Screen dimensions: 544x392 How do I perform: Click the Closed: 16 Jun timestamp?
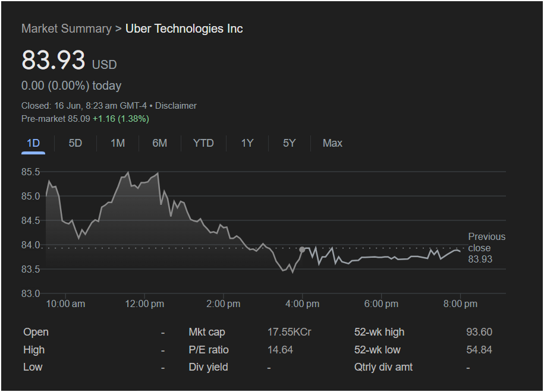pos(84,106)
